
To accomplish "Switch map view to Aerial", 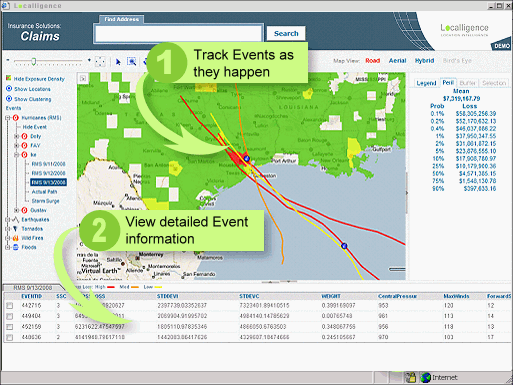I will [397, 61].
